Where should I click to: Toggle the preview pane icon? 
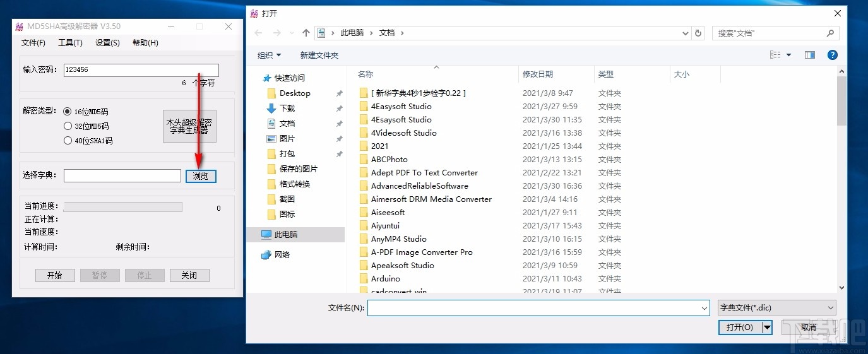click(810, 55)
